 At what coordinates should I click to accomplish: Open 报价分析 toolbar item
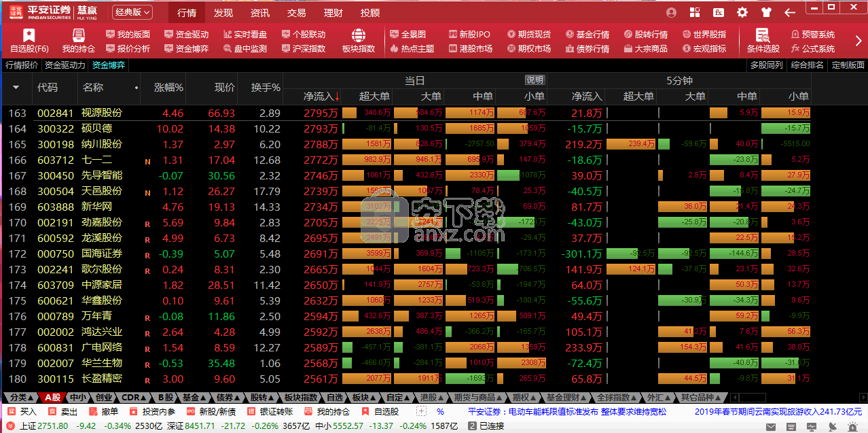coord(128,48)
